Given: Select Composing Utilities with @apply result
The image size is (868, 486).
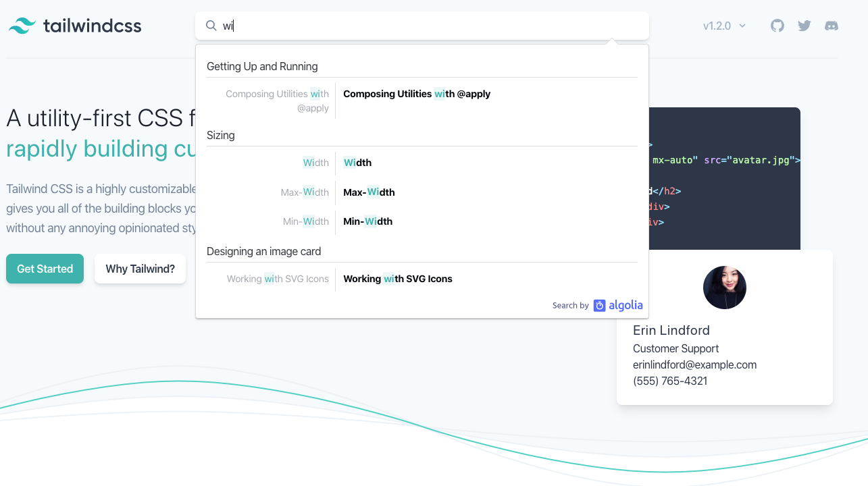Looking at the screenshot, I should click(422, 101).
